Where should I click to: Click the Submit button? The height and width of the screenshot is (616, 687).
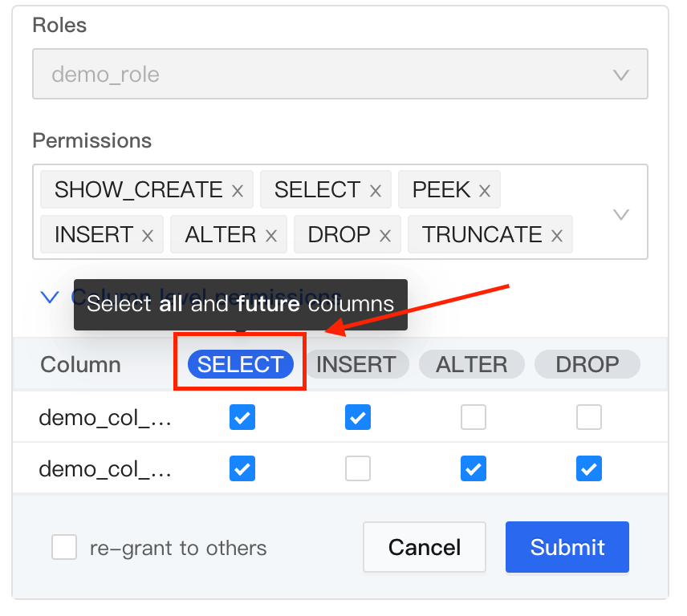pyautogui.click(x=567, y=548)
